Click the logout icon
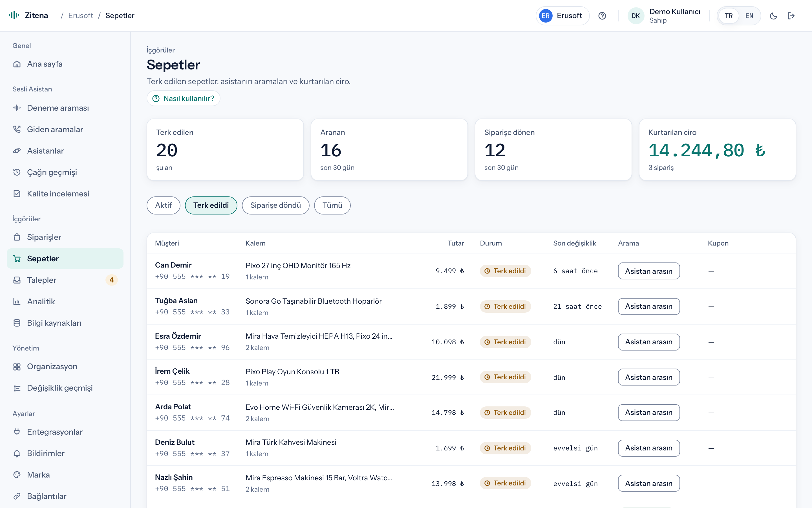Screen dimensions: 812x508 [791, 16]
